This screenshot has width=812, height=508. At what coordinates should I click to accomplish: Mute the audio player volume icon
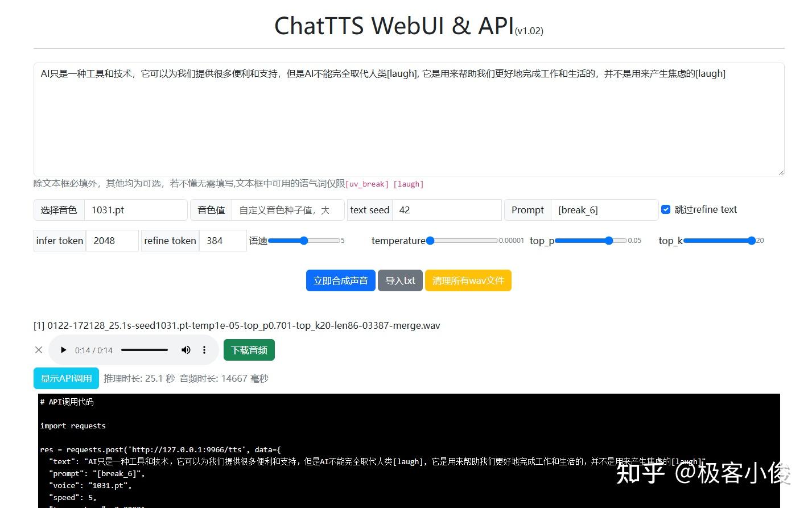(x=186, y=350)
